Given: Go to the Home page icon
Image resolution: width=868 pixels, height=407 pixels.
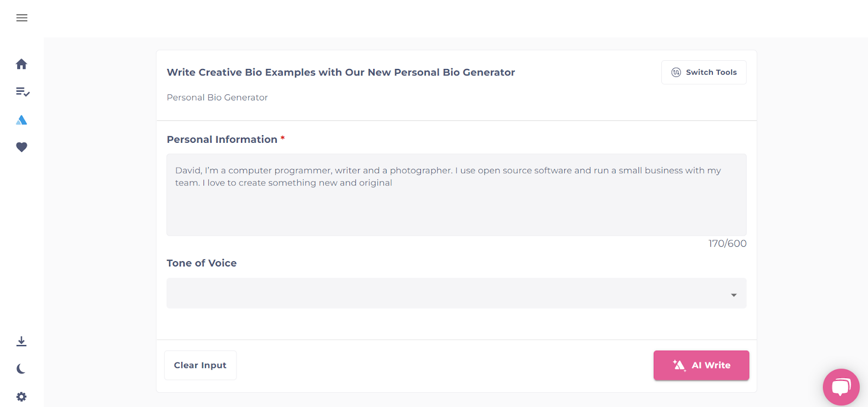Looking at the screenshot, I should pos(22,64).
